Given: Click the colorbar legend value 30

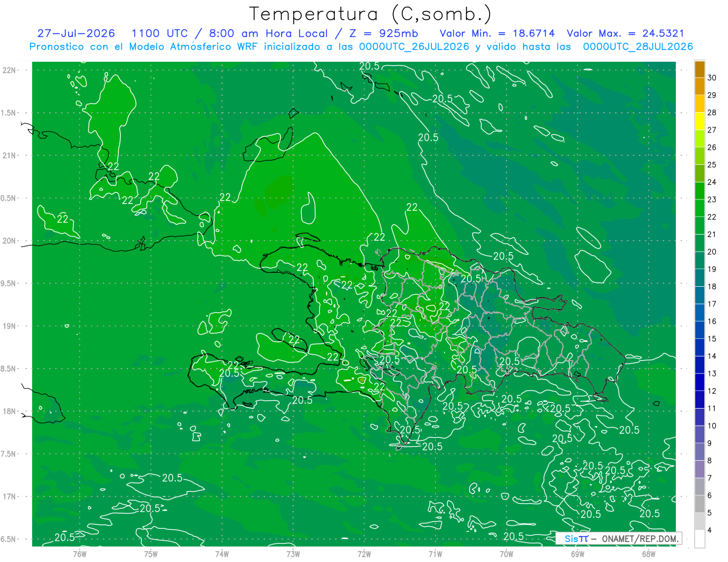Looking at the screenshot, I should [x=712, y=78].
